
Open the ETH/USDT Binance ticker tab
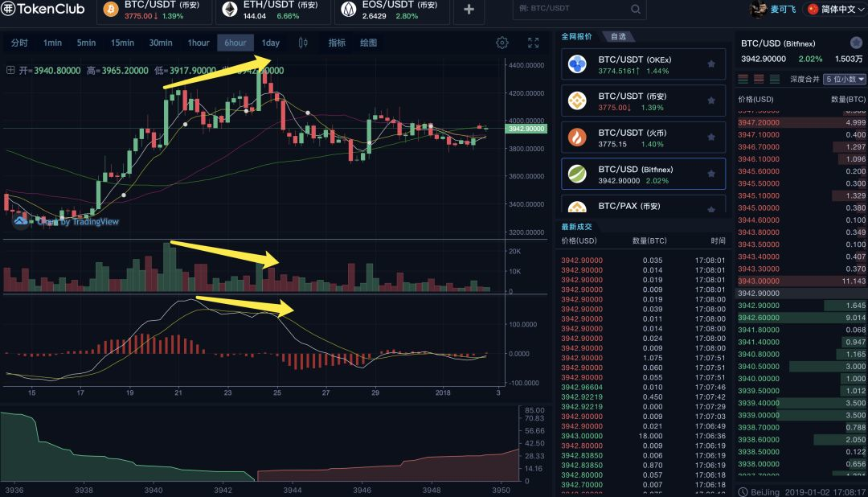pyautogui.click(x=273, y=10)
